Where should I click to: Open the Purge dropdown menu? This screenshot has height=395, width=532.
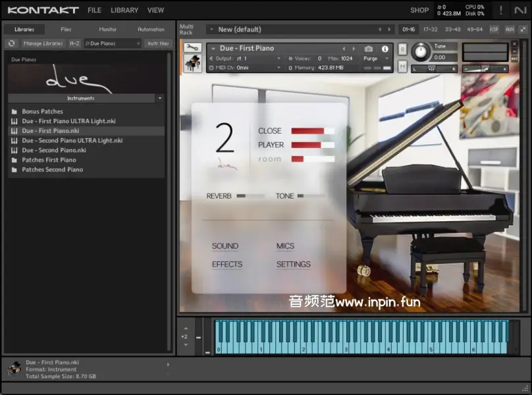[x=377, y=59]
